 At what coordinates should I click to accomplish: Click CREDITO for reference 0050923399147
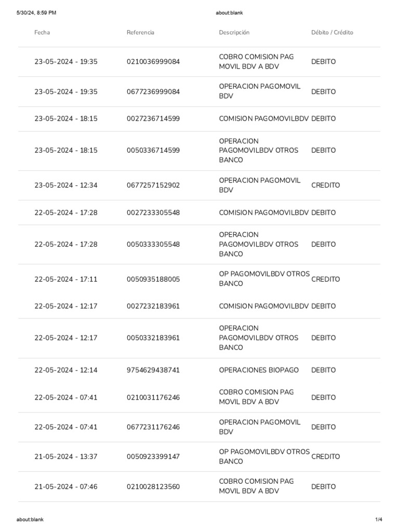click(x=325, y=457)
